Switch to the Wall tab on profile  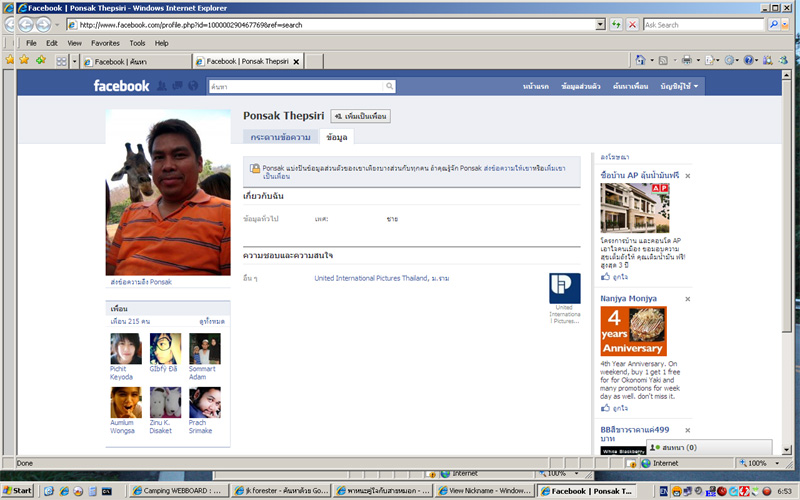click(x=280, y=137)
